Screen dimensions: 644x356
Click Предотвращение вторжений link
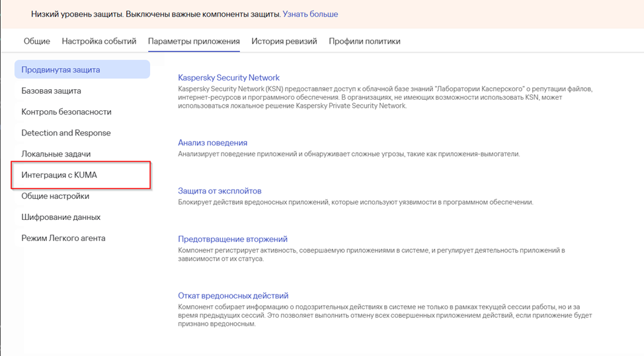click(x=233, y=239)
